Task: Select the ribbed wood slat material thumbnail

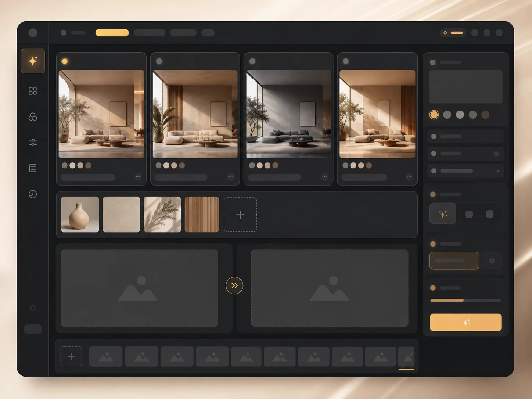Action: coord(202,214)
